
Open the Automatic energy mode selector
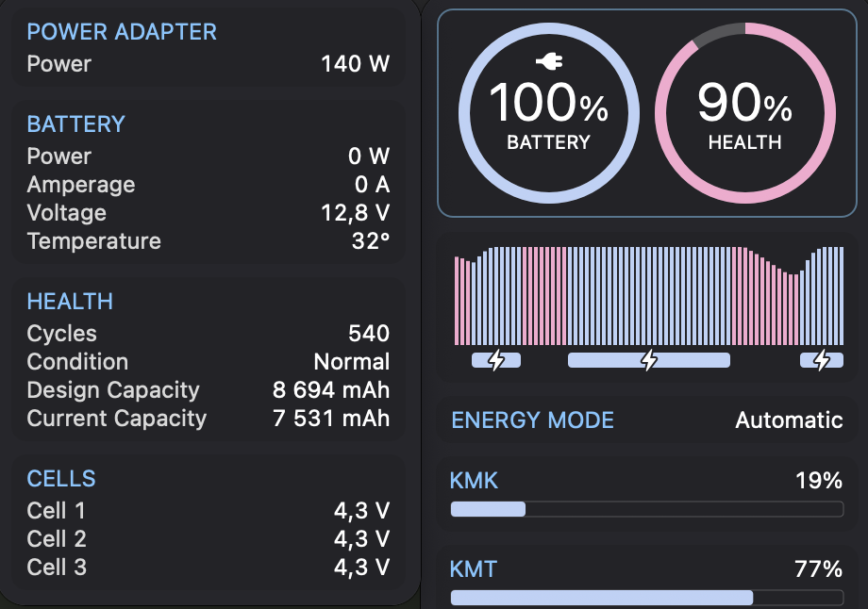(789, 420)
